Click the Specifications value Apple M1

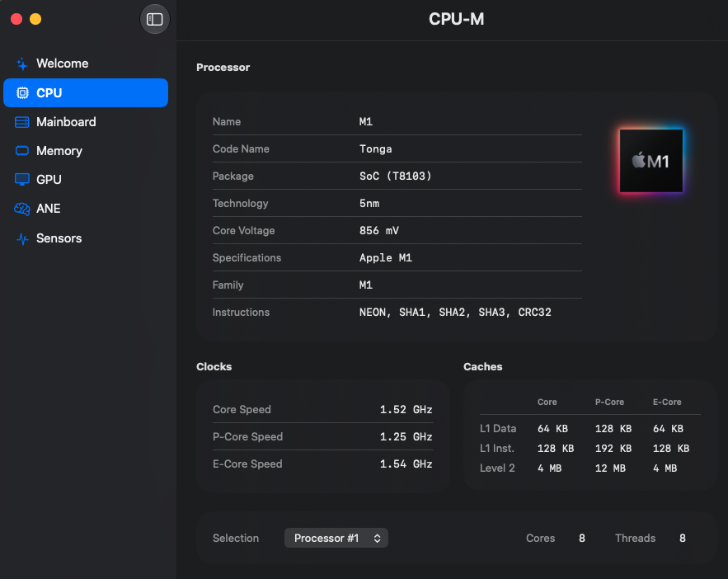pos(385,257)
